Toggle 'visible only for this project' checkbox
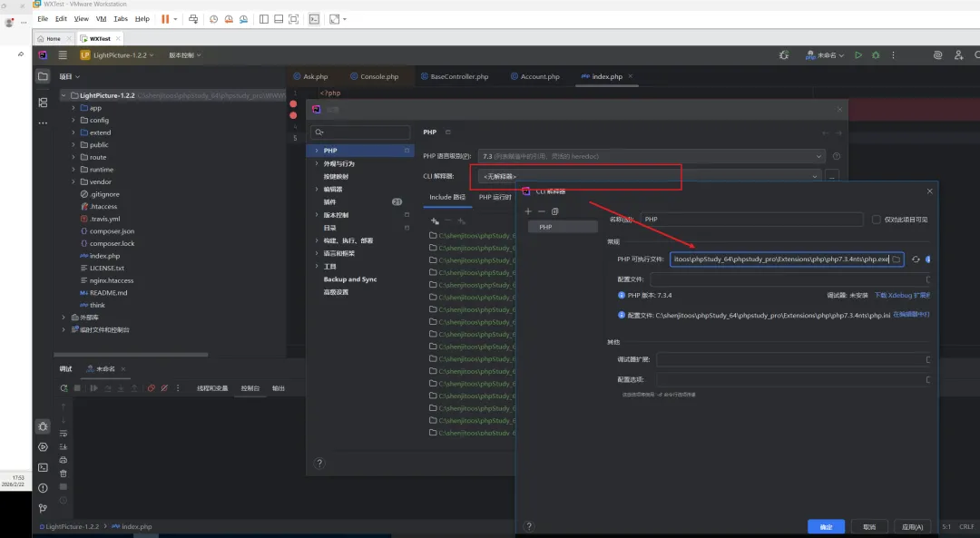This screenshot has width=980, height=538. (877, 220)
